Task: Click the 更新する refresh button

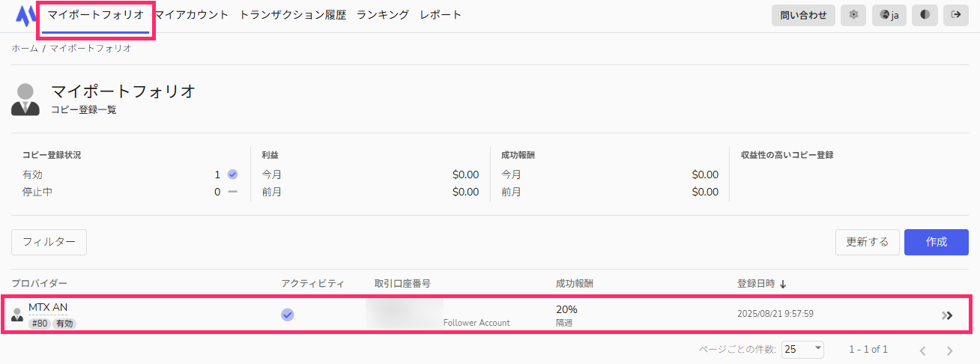Action: pyautogui.click(x=867, y=242)
